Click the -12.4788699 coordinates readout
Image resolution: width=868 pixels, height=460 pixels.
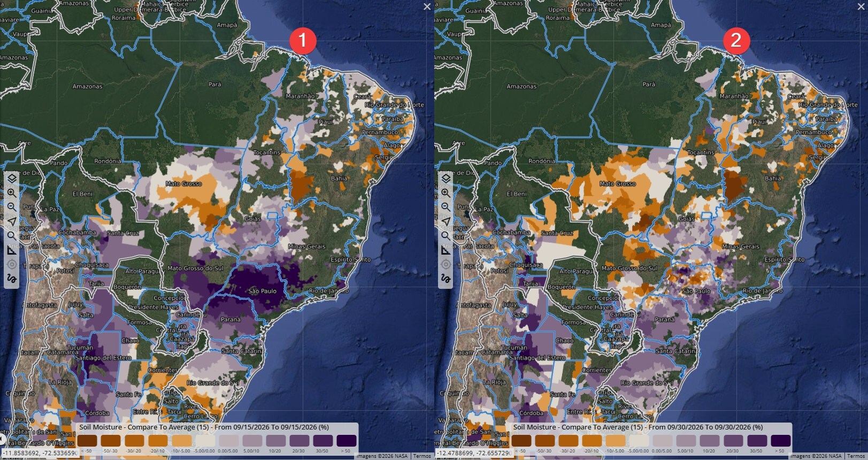[473, 453]
